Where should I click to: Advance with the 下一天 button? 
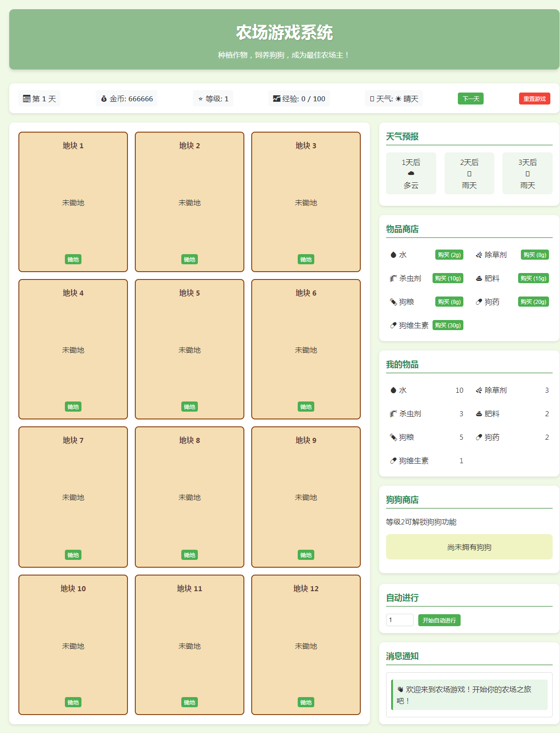pyautogui.click(x=470, y=99)
